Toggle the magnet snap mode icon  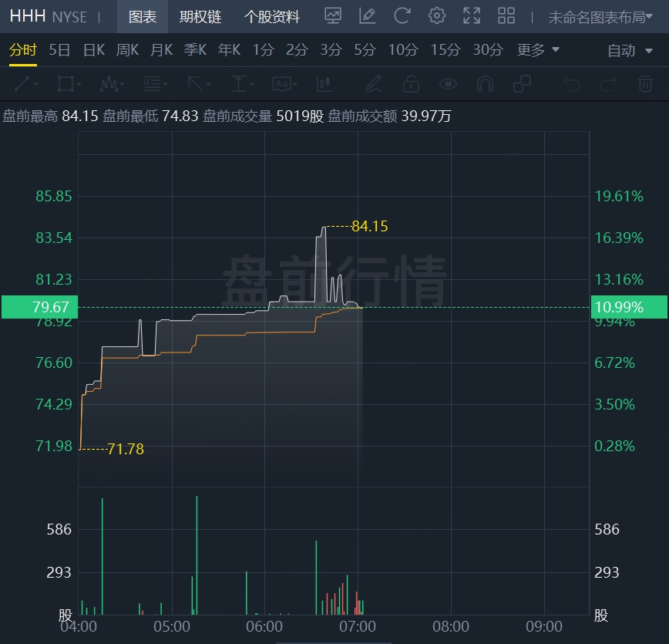[x=485, y=84]
